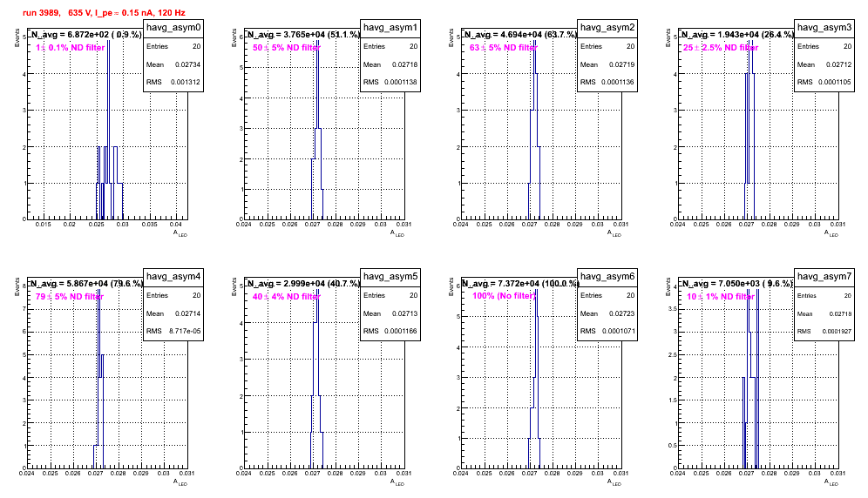Screen dimensions: 868x498
Task: Click the N_avg = 6.872e+02 label
Action: coord(86,34)
